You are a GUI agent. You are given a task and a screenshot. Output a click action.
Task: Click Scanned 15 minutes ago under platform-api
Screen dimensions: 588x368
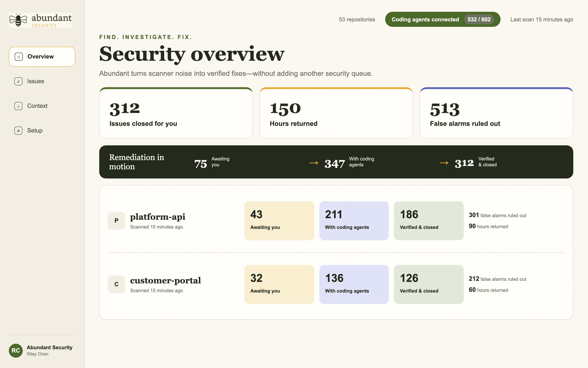tap(157, 227)
